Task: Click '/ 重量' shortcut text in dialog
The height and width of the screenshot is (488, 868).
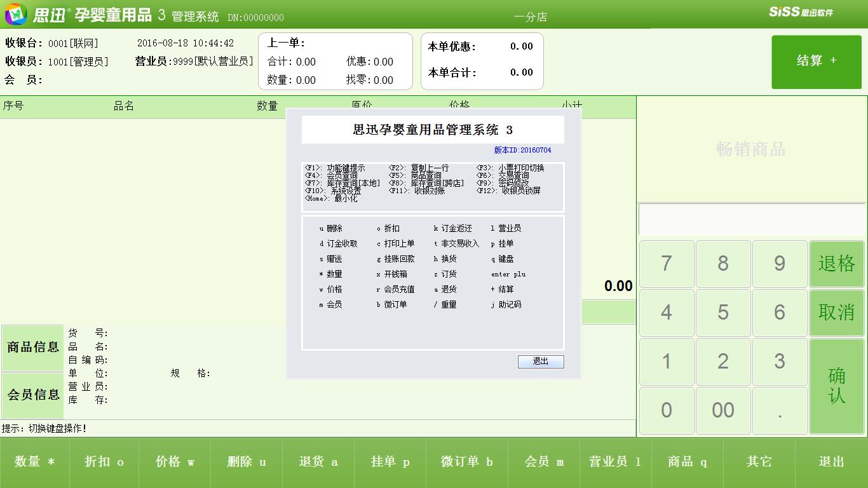Action: tap(445, 305)
